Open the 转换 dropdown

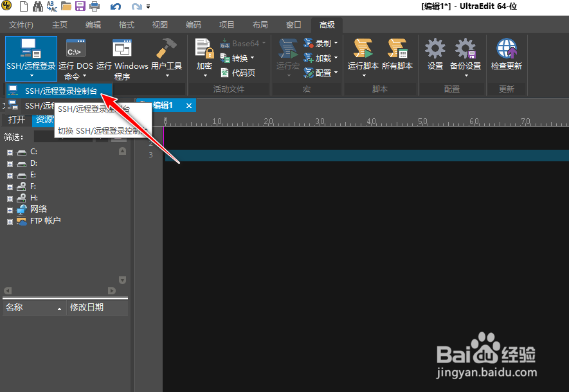[x=237, y=58]
